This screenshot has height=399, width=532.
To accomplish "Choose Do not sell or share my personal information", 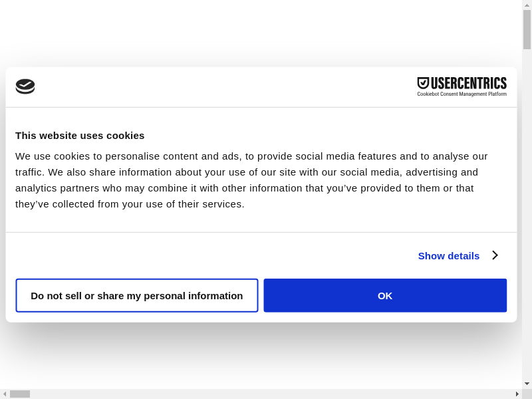I will pos(137,295).
